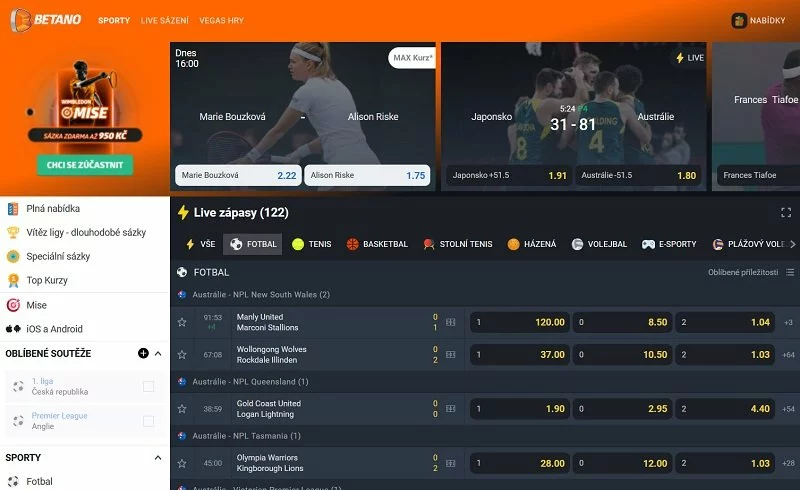Screen dimensions: 800x490
Task: Show +3 more markets for Manly United
Action: 788,322
